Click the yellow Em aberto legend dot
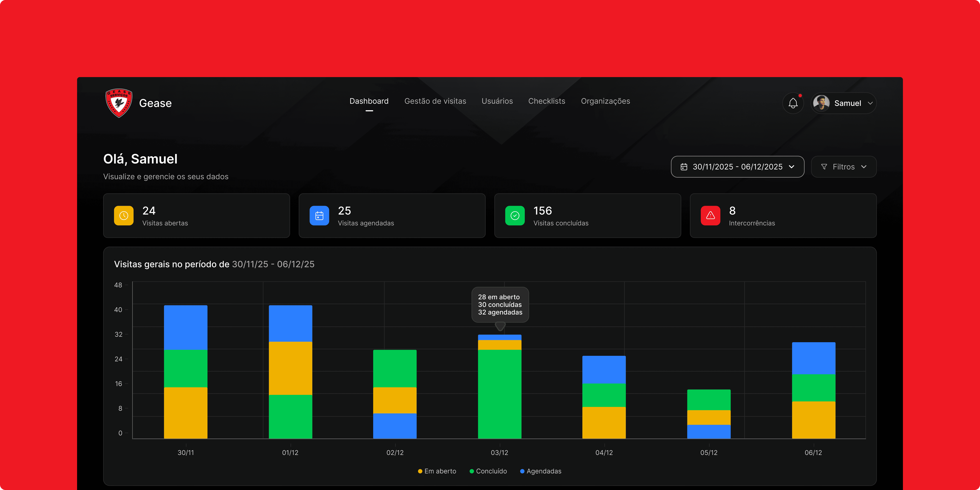 pos(420,471)
